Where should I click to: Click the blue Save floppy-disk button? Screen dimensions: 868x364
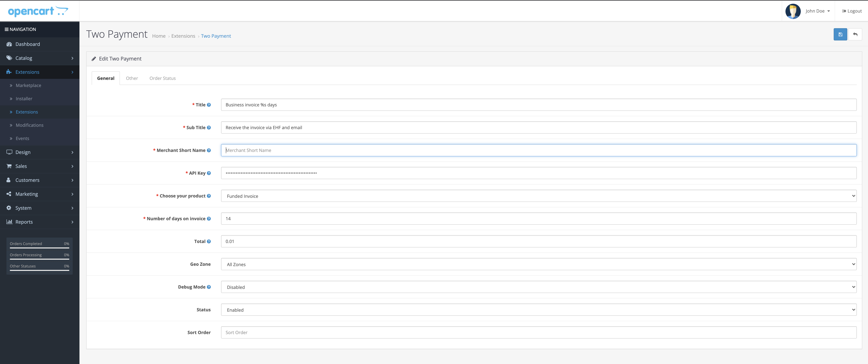click(840, 34)
